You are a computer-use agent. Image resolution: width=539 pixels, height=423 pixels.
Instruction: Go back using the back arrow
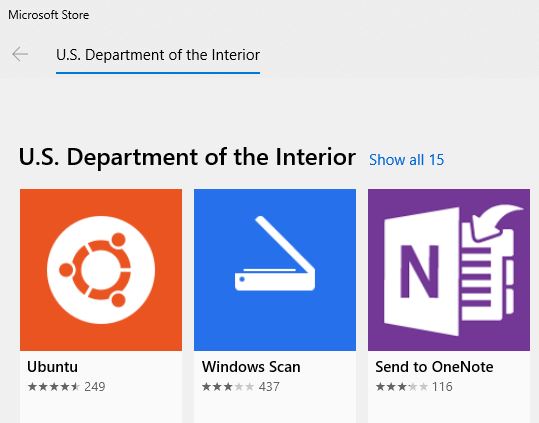tap(20, 54)
